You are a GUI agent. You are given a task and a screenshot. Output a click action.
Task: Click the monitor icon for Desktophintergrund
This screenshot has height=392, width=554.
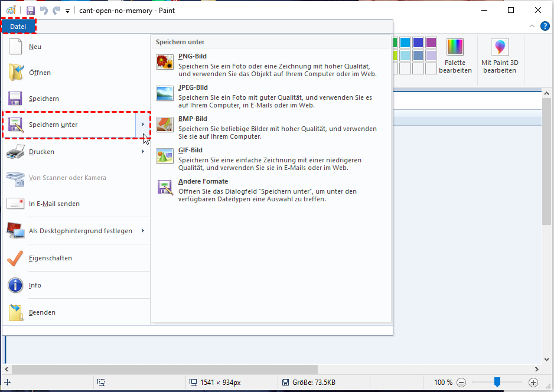point(15,230)
